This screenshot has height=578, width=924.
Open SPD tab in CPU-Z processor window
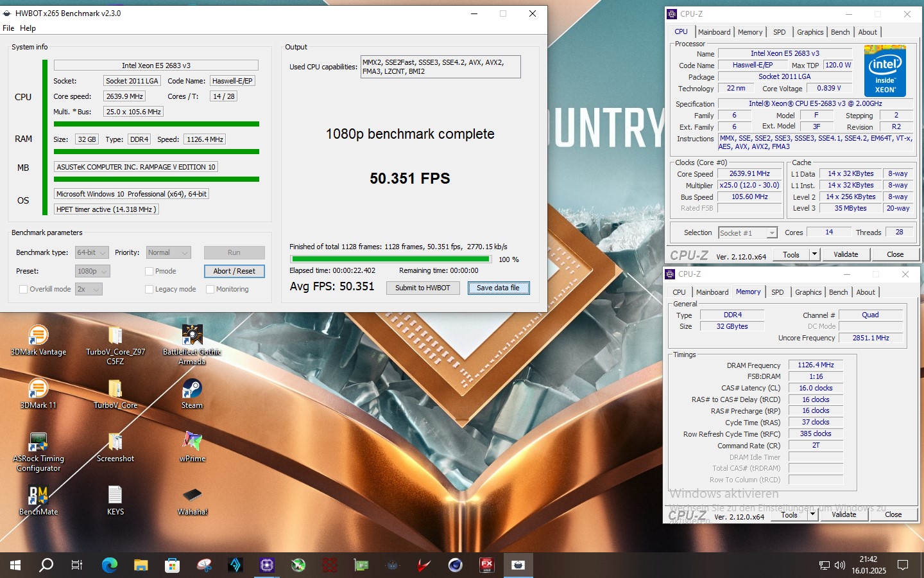779,32
